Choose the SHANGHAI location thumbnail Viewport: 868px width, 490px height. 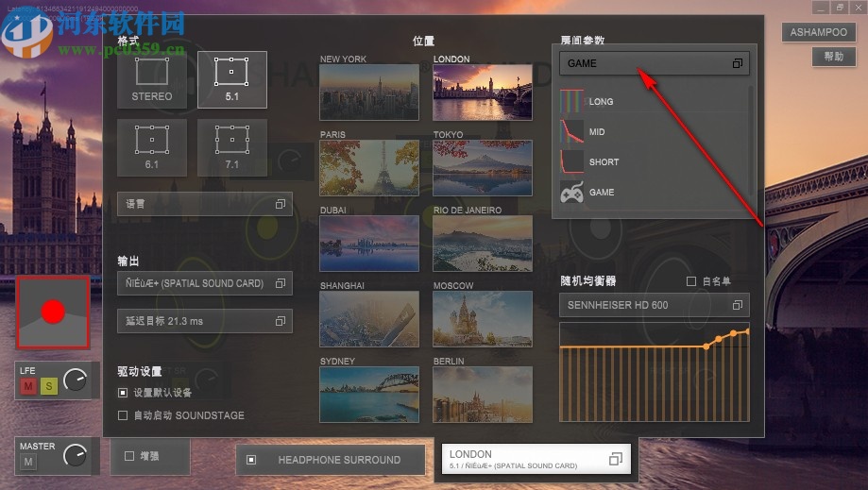click(369, 318)
